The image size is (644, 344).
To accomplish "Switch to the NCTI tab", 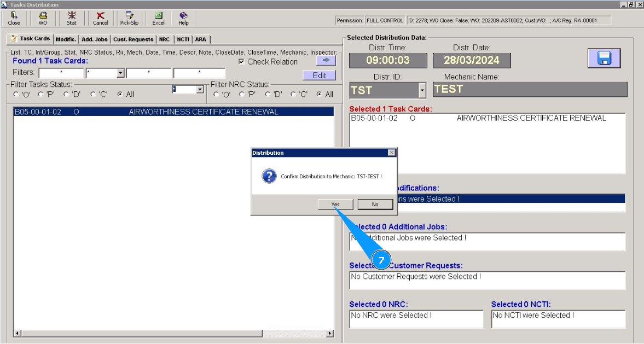I will point(183,39).
